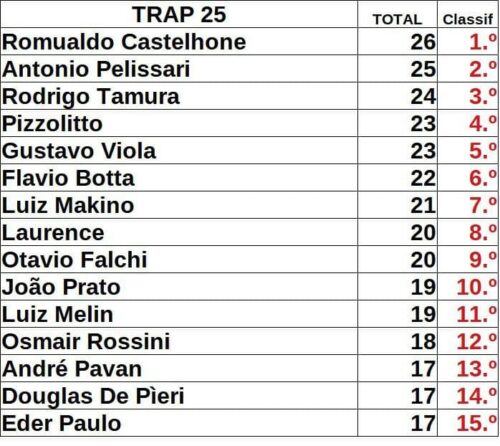The width and height of the screenshot is (500, 446).
Task: Select the Flavio Botta cell
Action: tap(179, 178)
